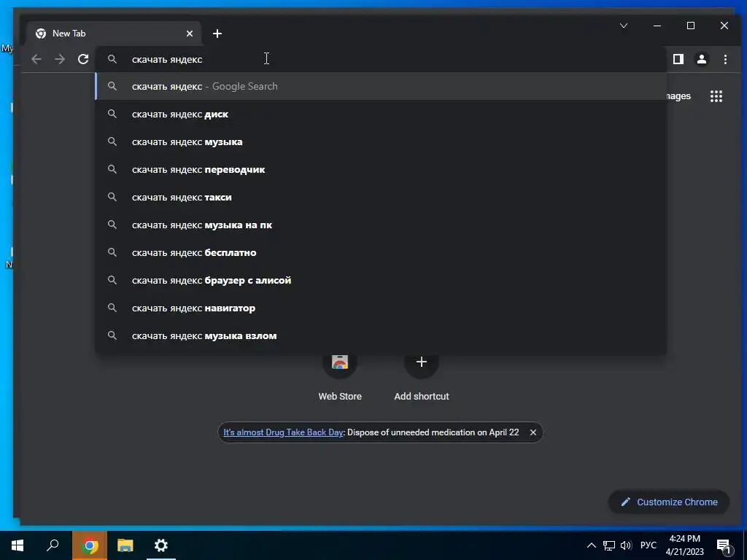Click into the address bar text
747x560 pixels.
(167, 60)
